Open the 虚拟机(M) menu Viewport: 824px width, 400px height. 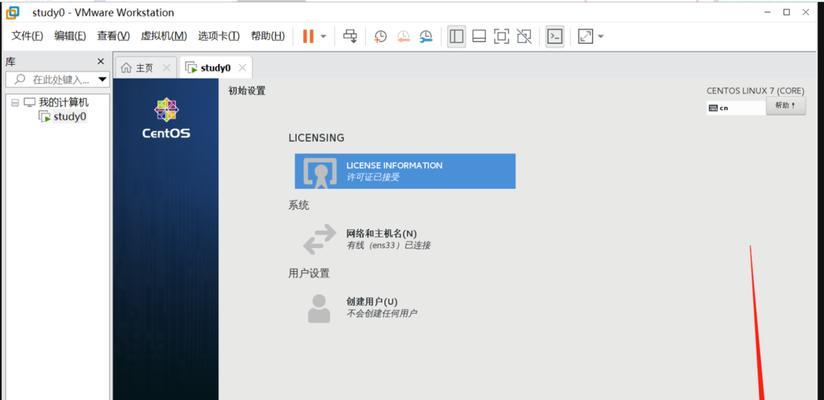click(x=163, y=36)
